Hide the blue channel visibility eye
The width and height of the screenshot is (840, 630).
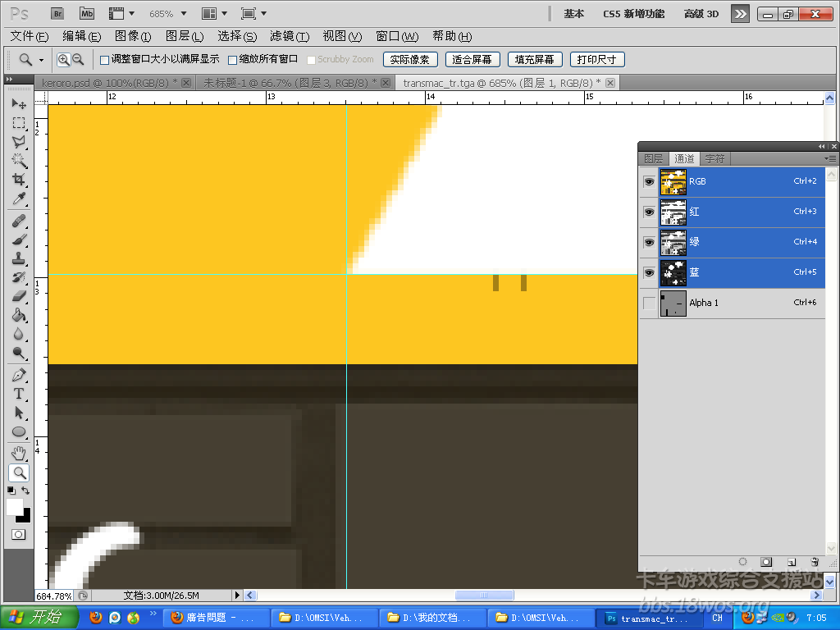(649, 272)
